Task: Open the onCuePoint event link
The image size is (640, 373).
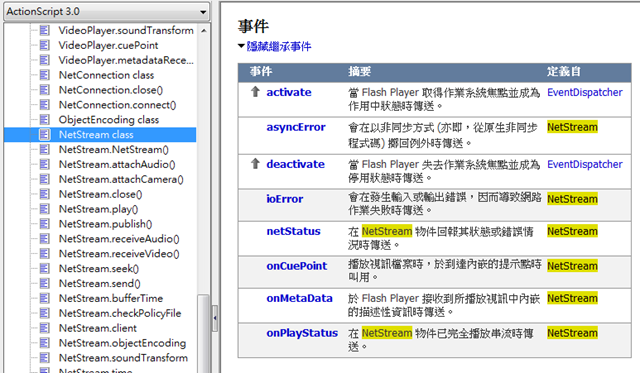Action: (x=297, y=266)
